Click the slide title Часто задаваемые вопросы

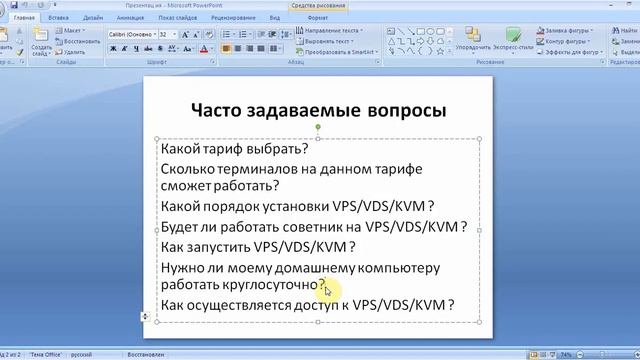[318, 110]
